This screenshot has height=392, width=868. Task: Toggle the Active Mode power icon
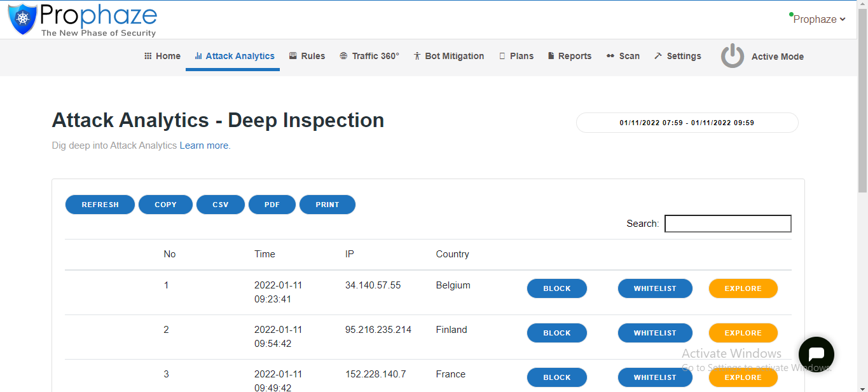[732, 56]
